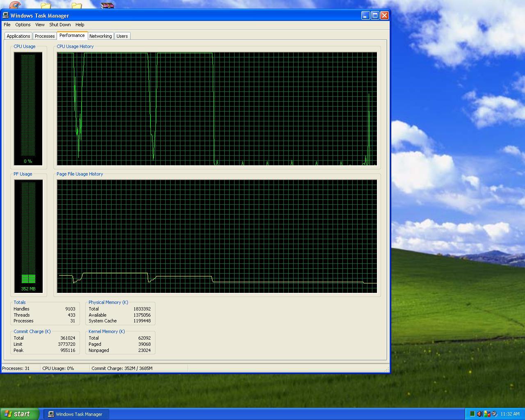Click the taskbar clock 11:32 AM

pos(510,414)
